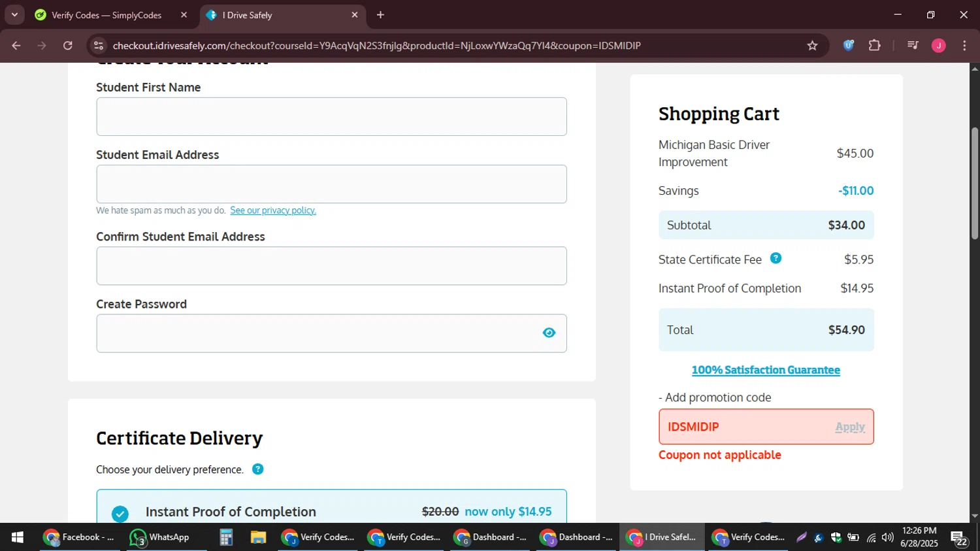
Task: Bookmark this page with the star icon
Action: (x=812, y=45)
